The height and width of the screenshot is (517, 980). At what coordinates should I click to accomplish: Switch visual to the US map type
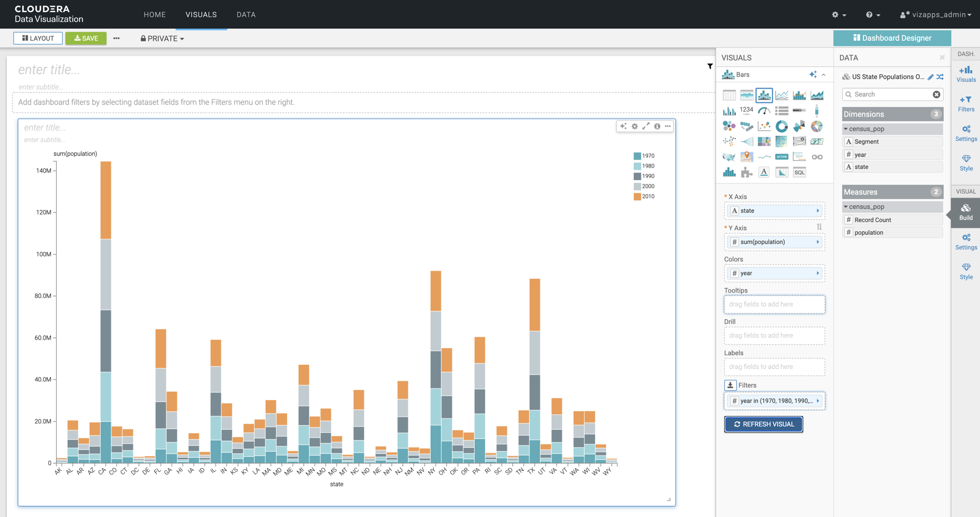(729, 157)
